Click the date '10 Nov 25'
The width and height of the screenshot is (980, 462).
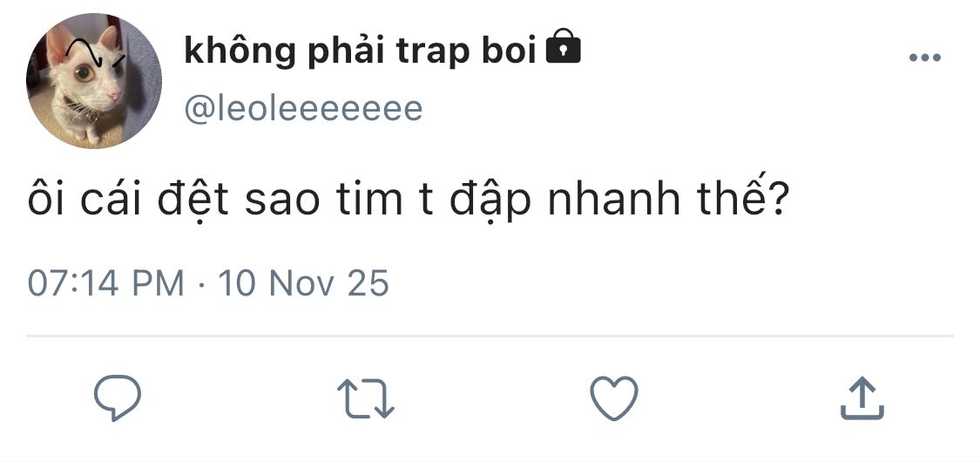point(303,282)
